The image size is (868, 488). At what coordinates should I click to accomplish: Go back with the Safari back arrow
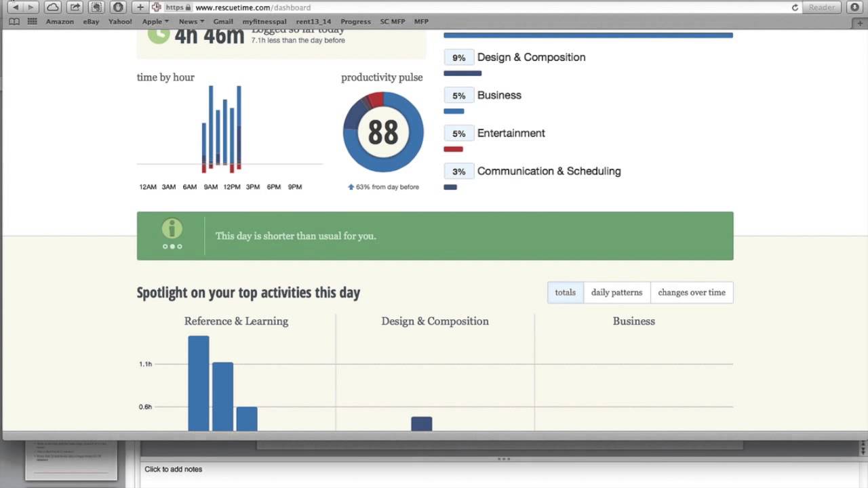pyautogui.click(x=14, y=7)
